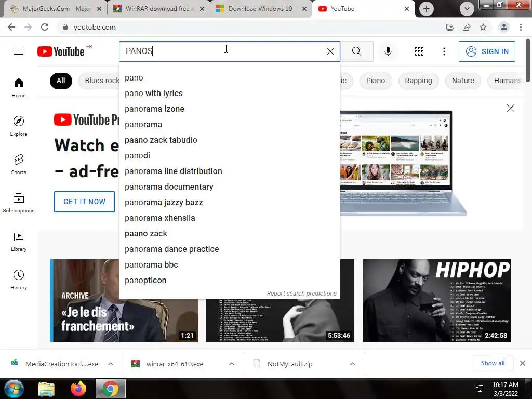Image resolution: width=532 pixels, height=399 pixels.
Task: Clear the search box text with X
Action: [x=330, y=51]
